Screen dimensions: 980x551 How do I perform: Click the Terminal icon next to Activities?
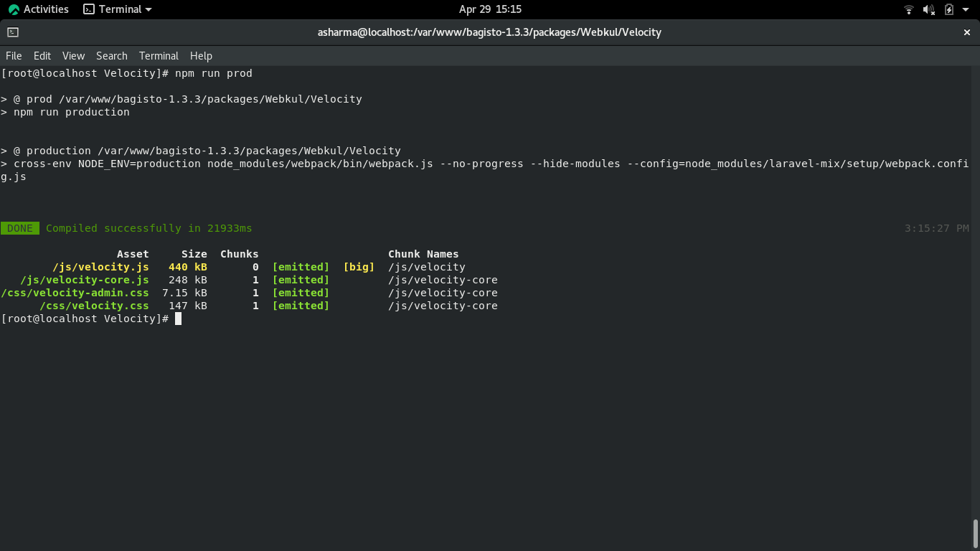point(88,9)
